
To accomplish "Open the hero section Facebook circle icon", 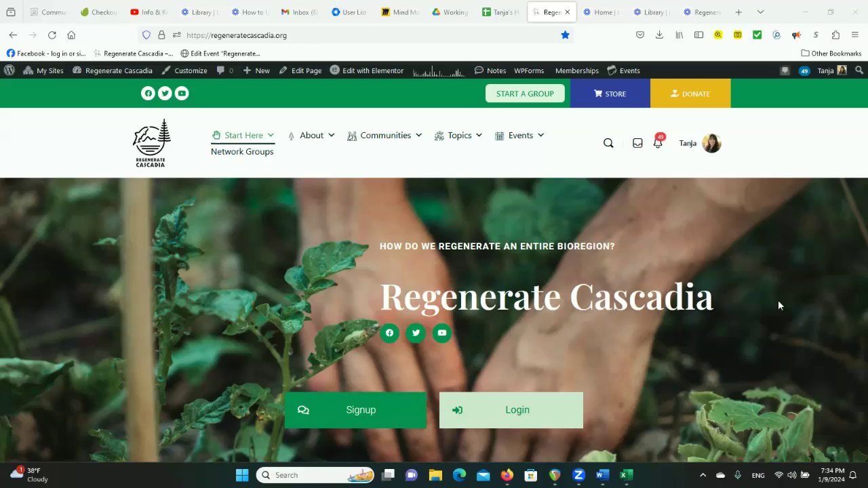I will click(x=389, y=333).
